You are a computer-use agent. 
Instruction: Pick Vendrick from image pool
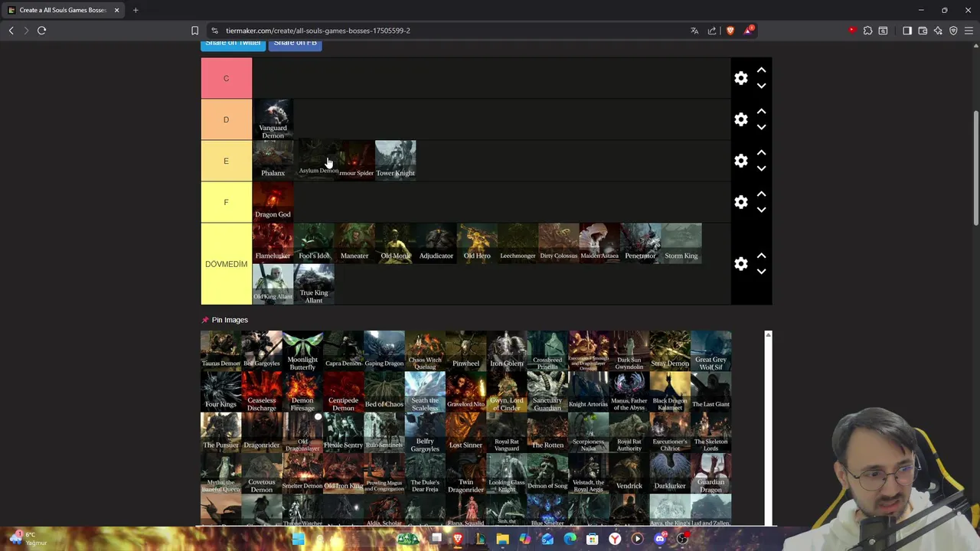click(629, 472)
